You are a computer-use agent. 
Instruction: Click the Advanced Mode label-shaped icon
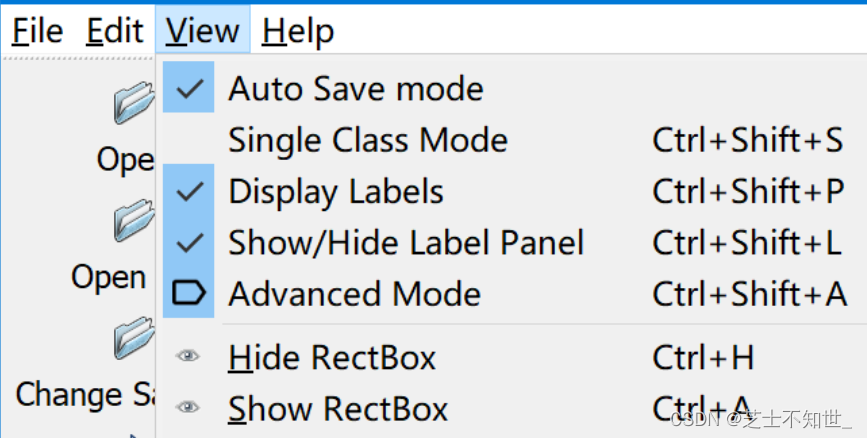[189, 293]
